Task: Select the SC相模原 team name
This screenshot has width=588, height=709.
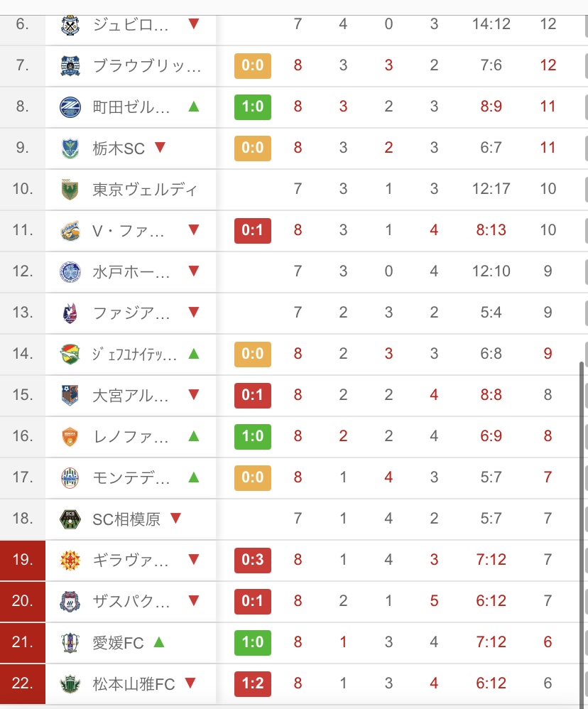Action: click(x=126, y=519)
